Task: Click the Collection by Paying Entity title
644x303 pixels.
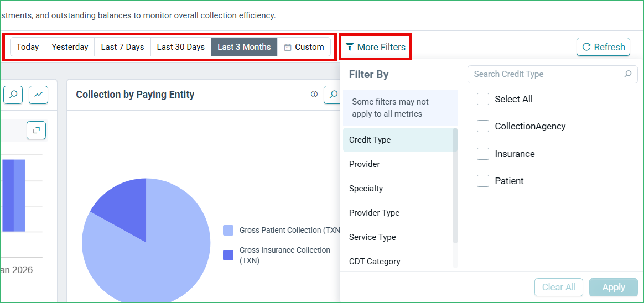Action: click(x=135, y=95)
